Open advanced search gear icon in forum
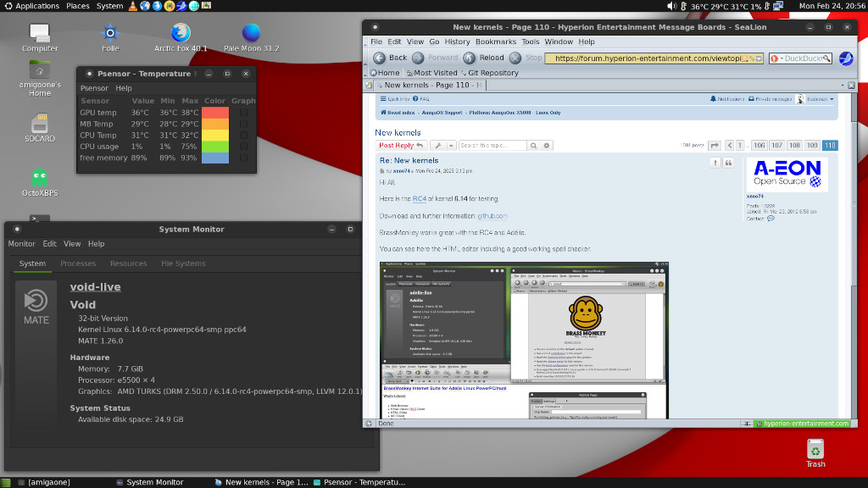This screenshot has width=868, height=488. pyautogui.click(x=547, y=146)
